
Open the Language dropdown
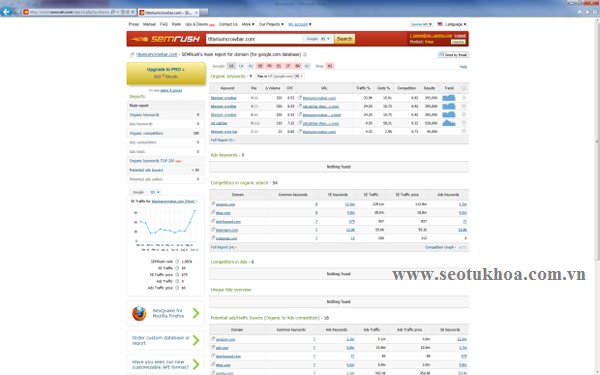[455, 24]
